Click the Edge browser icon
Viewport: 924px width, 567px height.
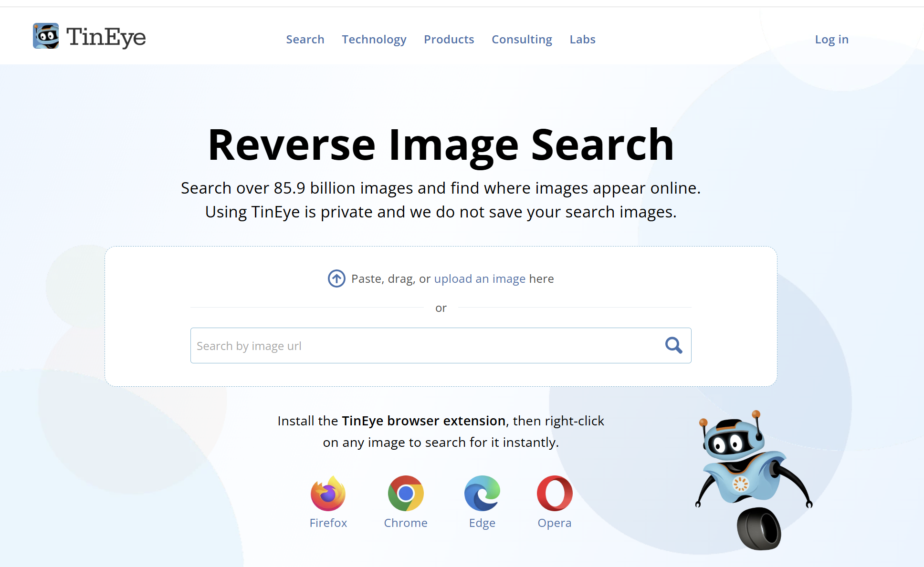(482, 493)
